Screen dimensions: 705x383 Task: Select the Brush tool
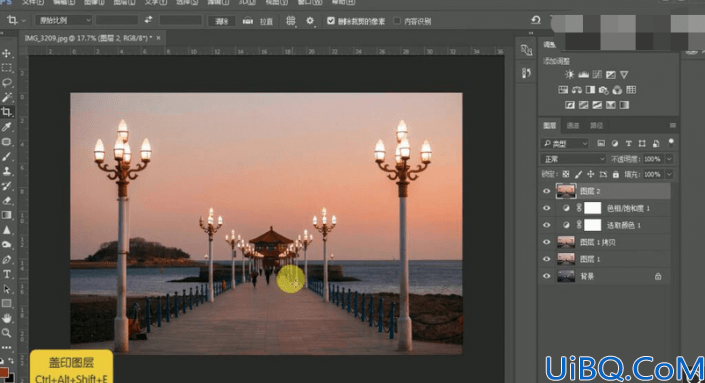[x=6, y=156]
